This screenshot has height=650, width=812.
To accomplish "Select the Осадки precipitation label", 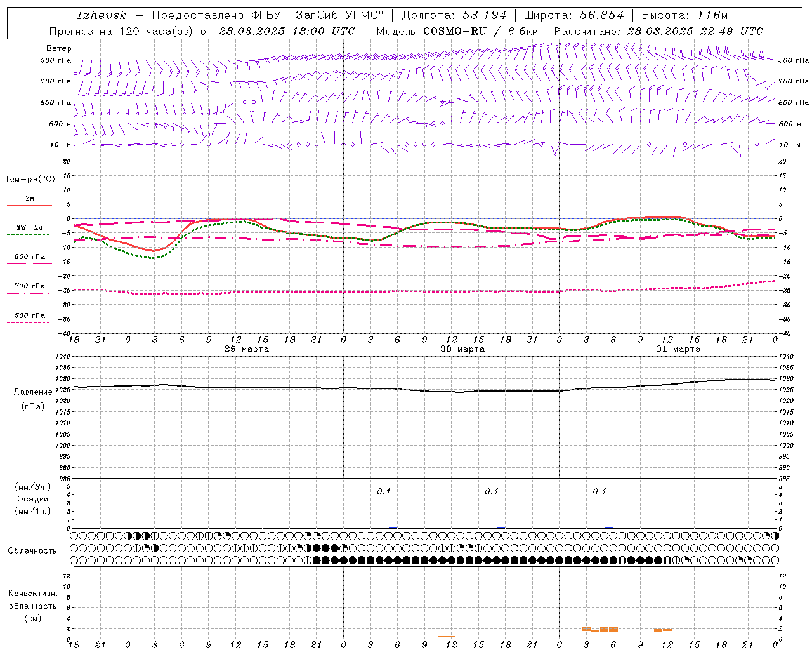I will [x=32, y=499].
